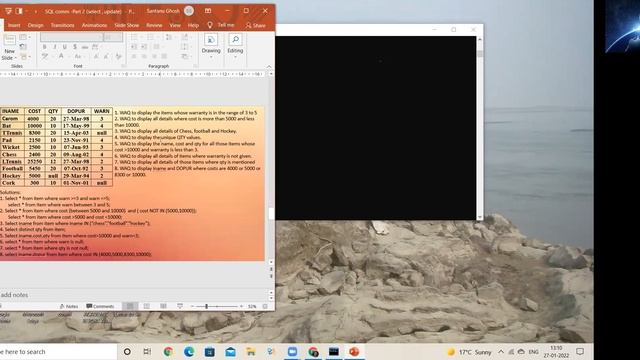Toggle text Shadow in Font group
The width and height of the screenshot is (640, 360).
(x=75, y=47)
